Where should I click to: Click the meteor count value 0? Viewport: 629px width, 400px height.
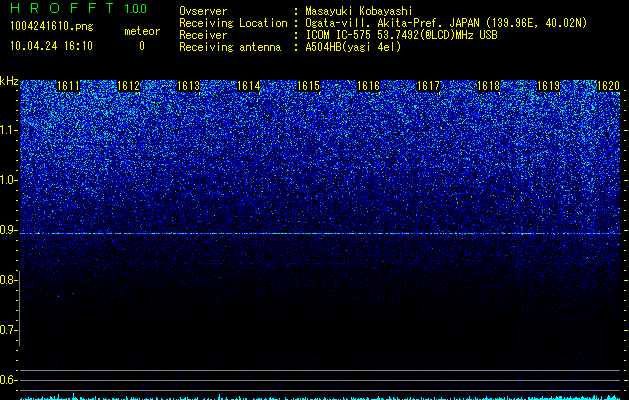pyautogui.click(x=142, y=46)
